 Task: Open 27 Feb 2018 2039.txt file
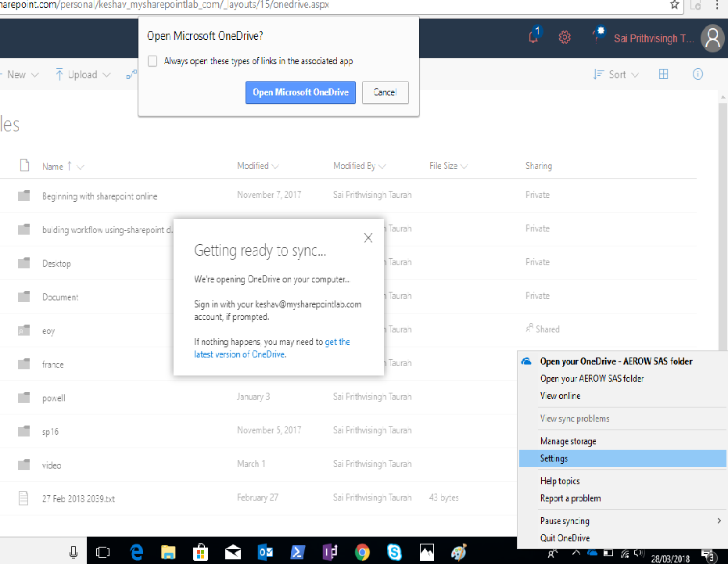[78, 498]
